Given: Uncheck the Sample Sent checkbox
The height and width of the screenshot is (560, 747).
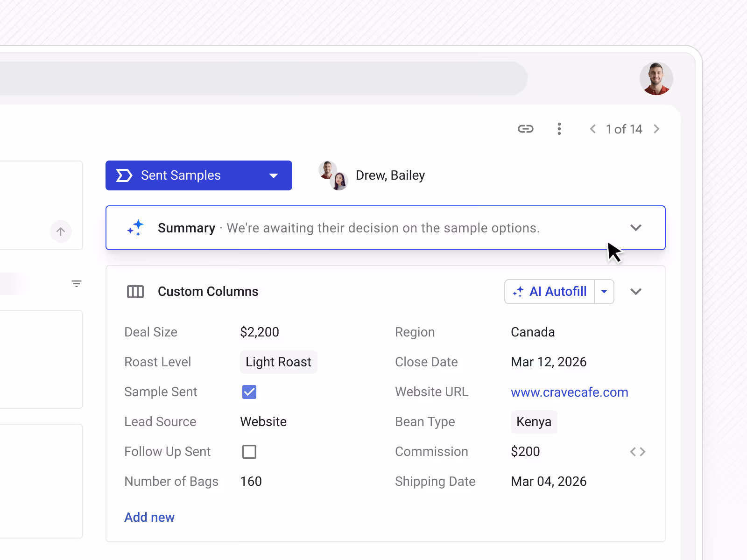Looking at the screenshot, I should pos(249,392).
